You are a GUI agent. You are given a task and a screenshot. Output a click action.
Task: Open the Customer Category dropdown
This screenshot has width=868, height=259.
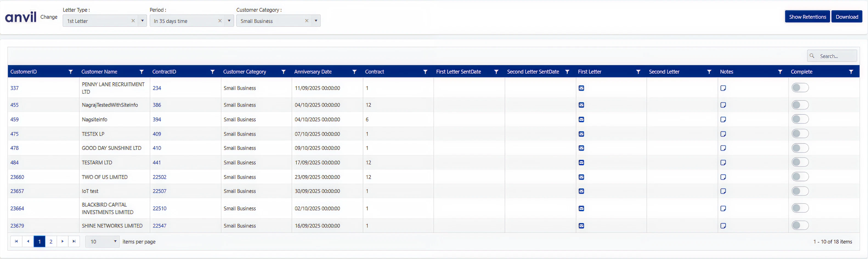316,21
